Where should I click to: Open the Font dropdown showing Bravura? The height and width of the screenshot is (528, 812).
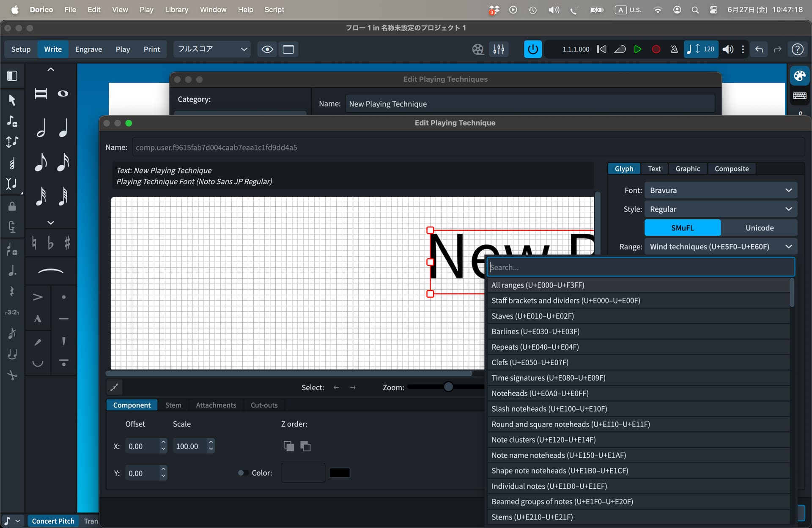tap(720, 190)
